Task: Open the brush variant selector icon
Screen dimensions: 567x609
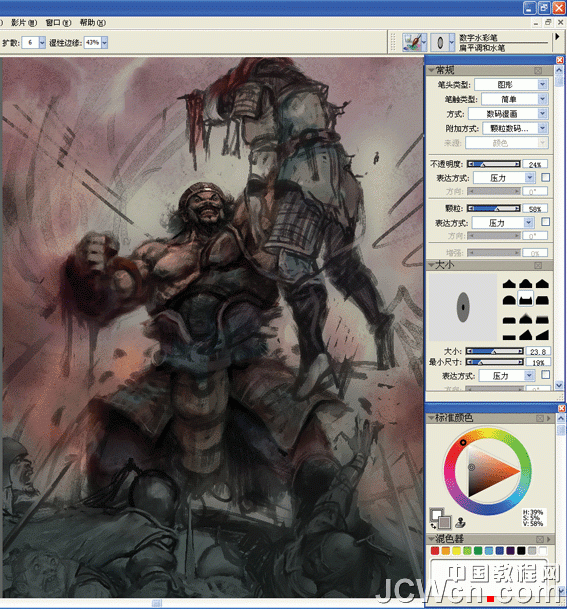Action: (442, 42)
